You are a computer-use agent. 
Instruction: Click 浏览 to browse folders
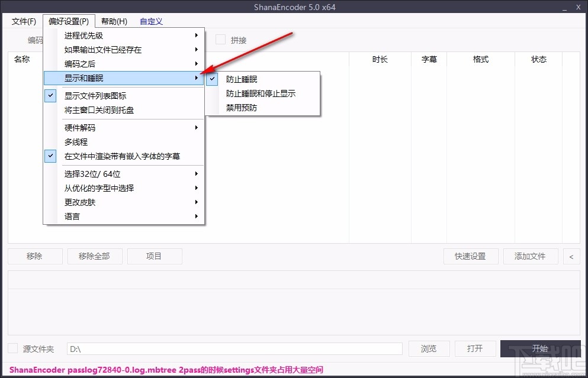429,348
